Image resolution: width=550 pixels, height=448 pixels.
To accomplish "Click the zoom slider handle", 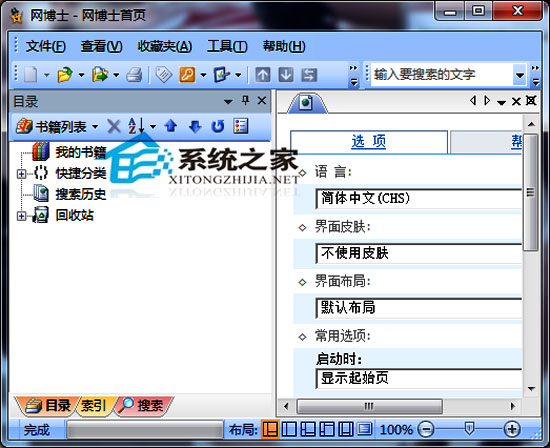I will pos(469,428).
